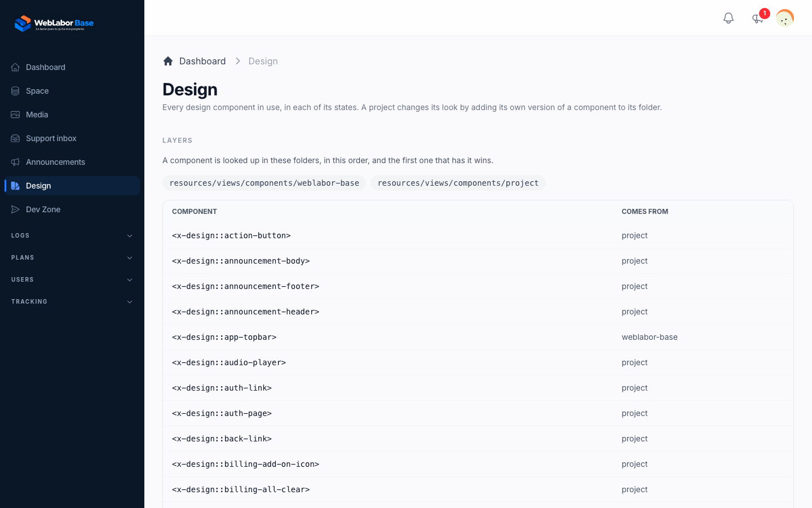The image size is (812, 508).
Task: Click the Announcements megaphone icon in sidebar
Action: pyautogui.click(x=15, y=162)
